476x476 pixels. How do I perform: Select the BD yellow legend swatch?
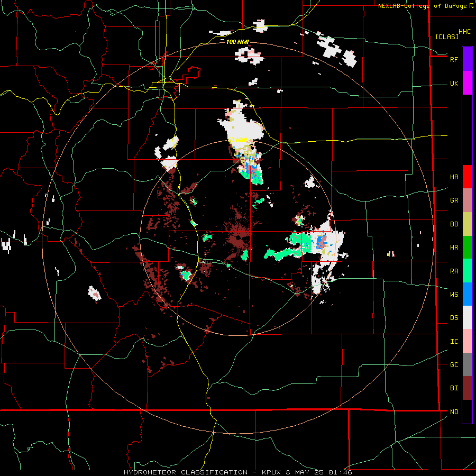tap(467, 224)
